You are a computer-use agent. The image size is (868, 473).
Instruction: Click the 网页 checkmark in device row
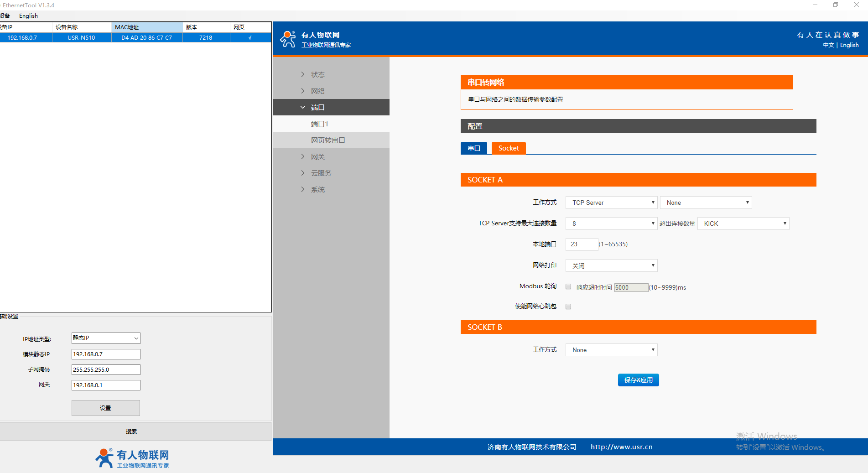click(250, 38)
